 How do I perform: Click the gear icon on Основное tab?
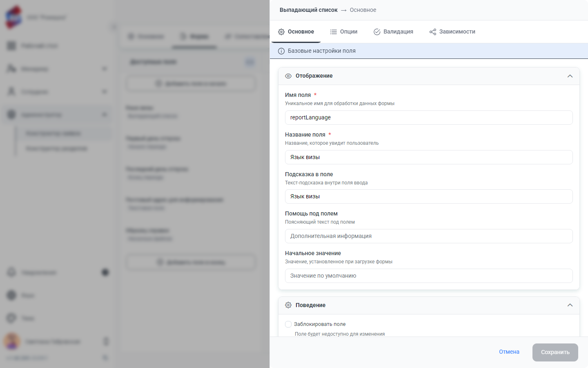[281, 32]
